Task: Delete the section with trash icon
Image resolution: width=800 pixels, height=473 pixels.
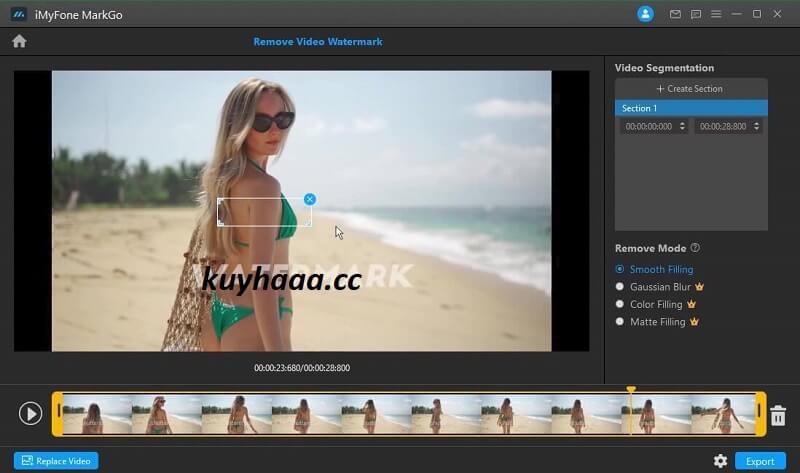Action: click(778, 415)
